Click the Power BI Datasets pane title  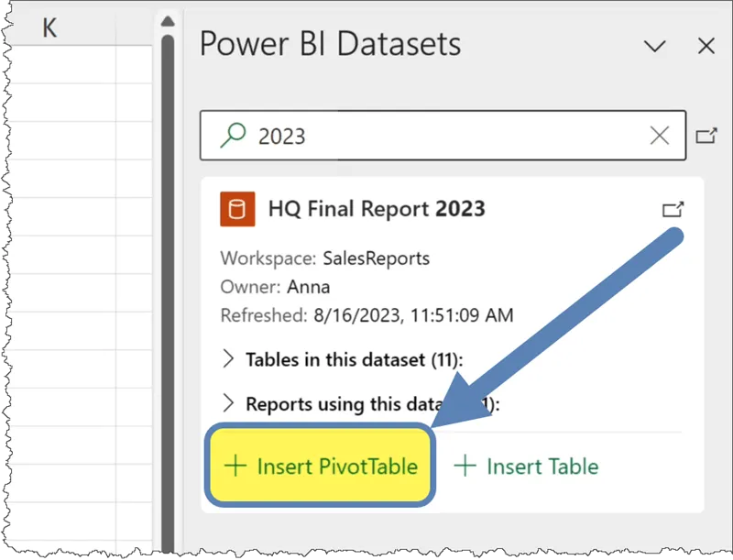330,44
